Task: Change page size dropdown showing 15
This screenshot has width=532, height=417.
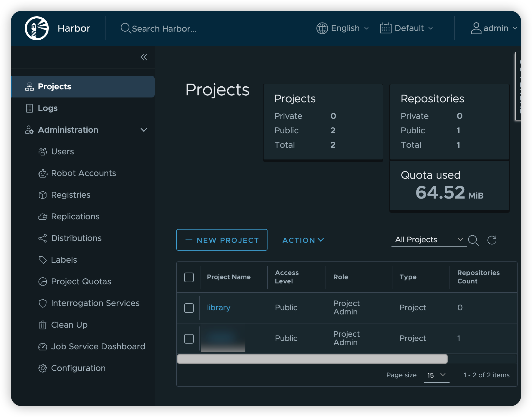Action: pyautogui.click(x=437, y=375)
